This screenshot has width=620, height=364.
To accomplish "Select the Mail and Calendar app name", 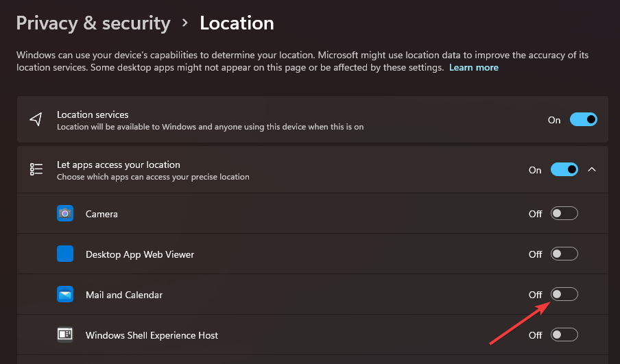I will (124, 295).
